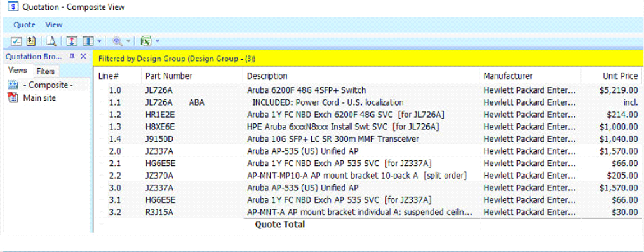Select the Views tab
The height and width of the screenshot is (252, 644).
pyautogui.click(x=18, y=71)
